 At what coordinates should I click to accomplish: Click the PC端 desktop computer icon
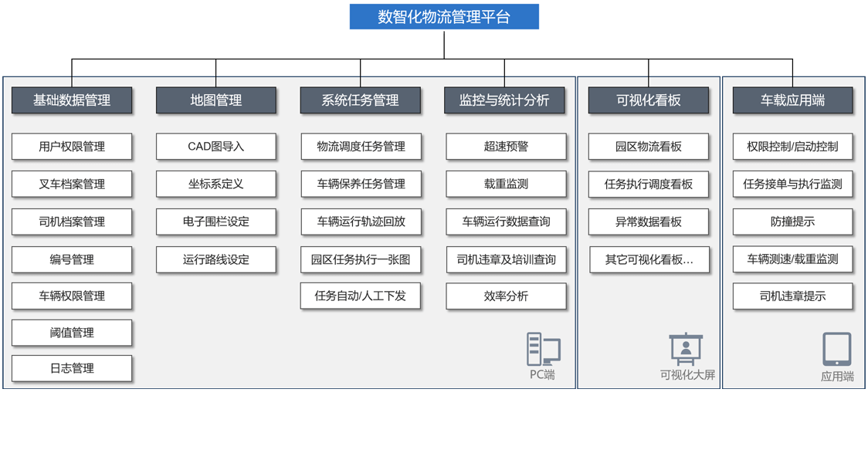543,350
